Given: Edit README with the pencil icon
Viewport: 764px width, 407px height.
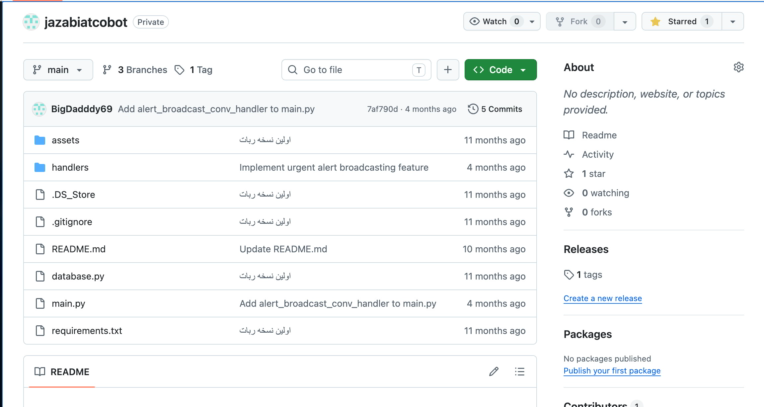Looking at the screenshot, I should click(x=494, y=371).
